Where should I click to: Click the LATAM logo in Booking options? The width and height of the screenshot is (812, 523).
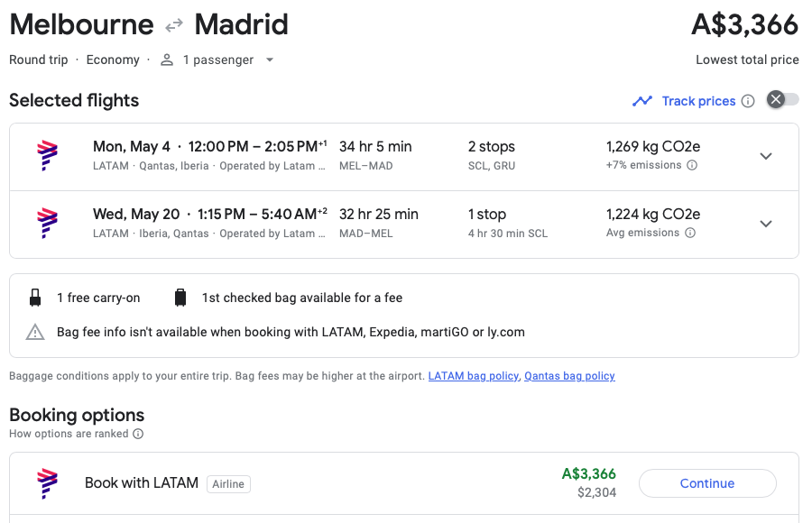point(46,482)
